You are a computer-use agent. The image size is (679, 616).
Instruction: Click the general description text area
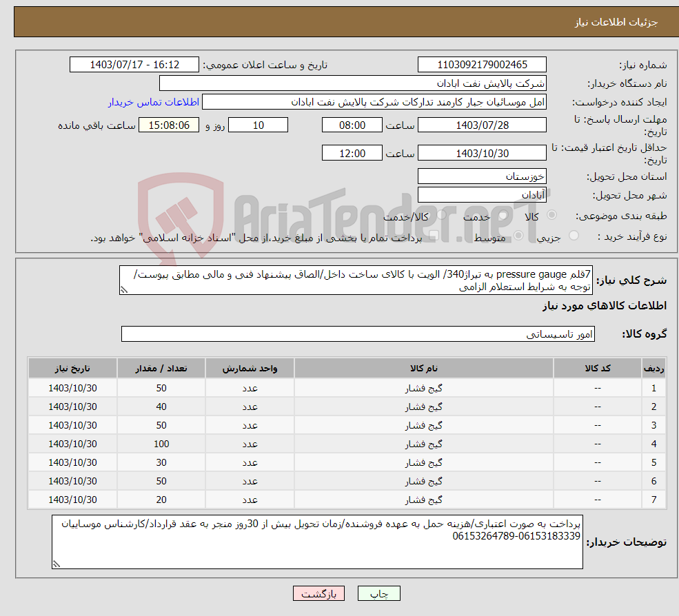[356, 280]
